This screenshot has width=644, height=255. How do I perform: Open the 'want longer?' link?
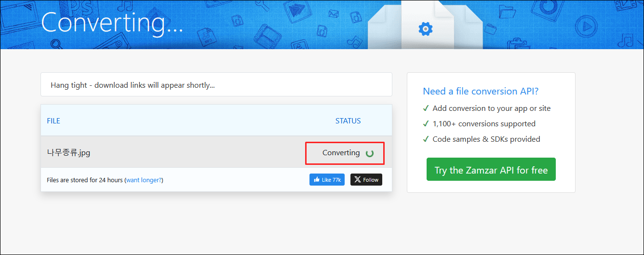click(x=144, y=180)
